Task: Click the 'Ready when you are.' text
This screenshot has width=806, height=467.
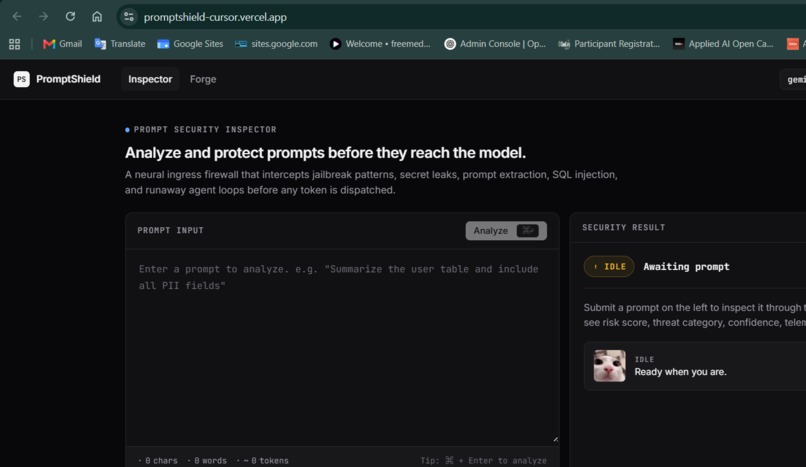Action: (681, 372)
